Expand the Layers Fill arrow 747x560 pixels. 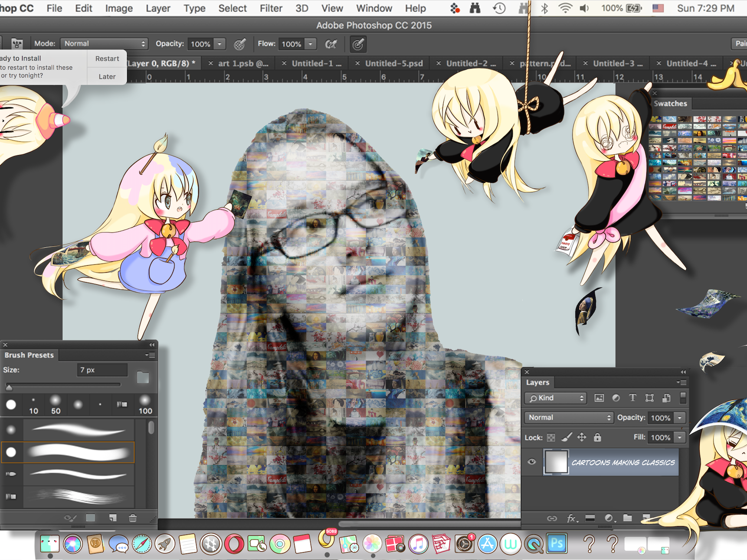point(680,437)
